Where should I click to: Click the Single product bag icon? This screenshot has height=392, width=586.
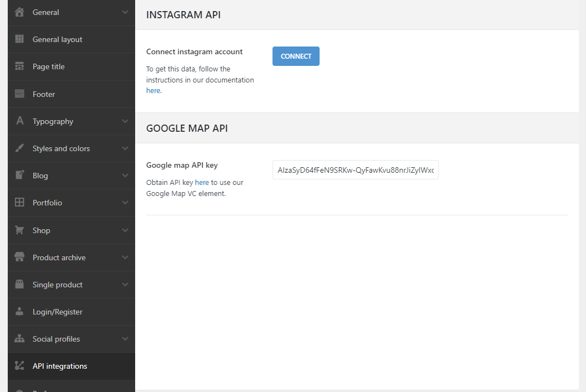tap(19, 284)
